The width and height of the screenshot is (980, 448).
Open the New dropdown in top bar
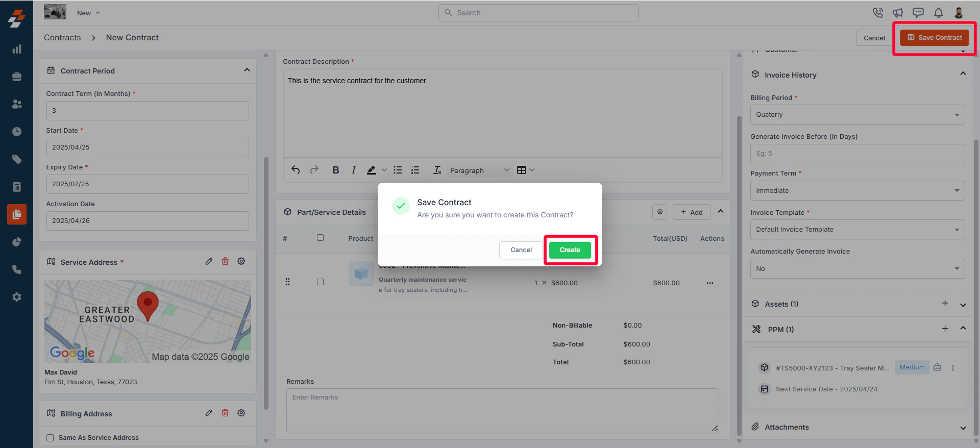click(89, 13)
